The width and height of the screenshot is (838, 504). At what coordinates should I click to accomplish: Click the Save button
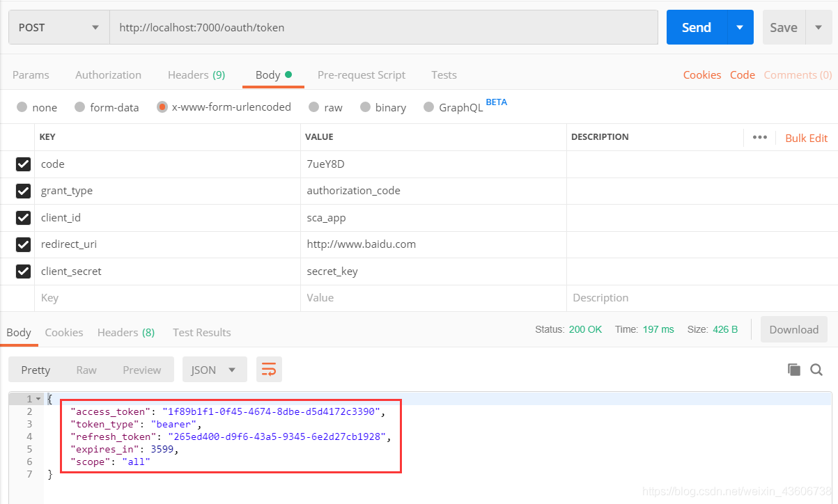click(x=784, y=27)
